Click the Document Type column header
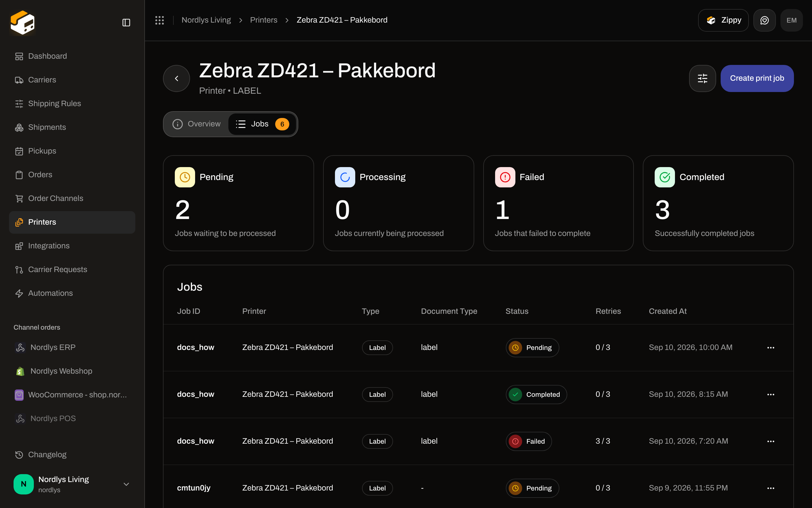This screenshot has height=508, width=812. pos(449,311)
